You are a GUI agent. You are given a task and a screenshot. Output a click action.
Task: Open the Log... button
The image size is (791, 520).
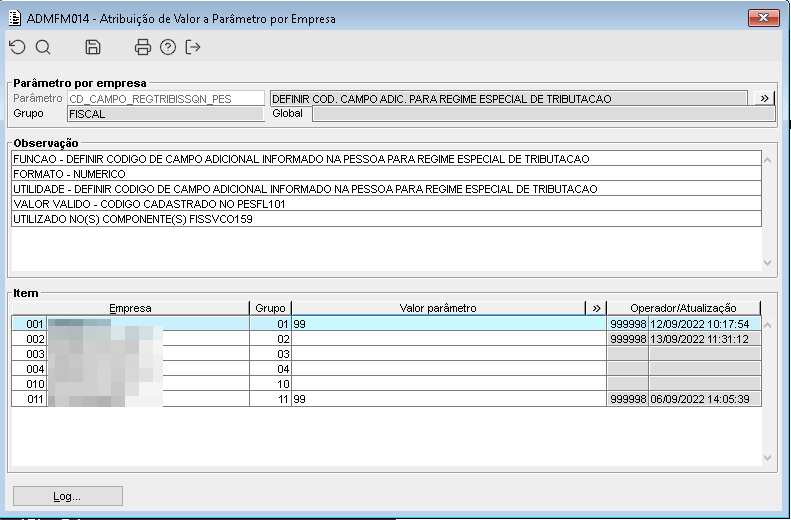tap(68, 496)
